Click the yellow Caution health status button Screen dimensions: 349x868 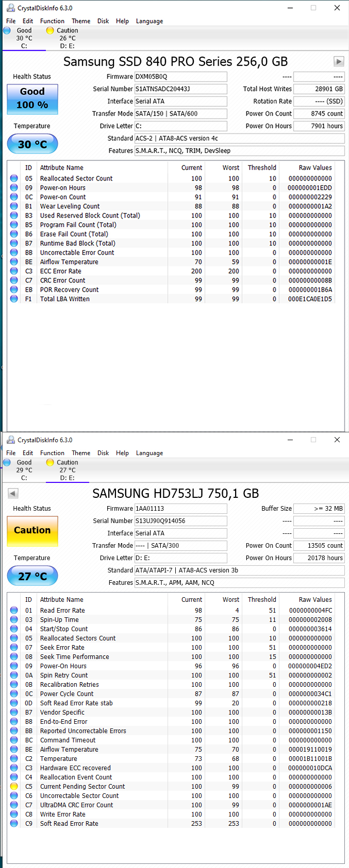(x=32, y=531)
